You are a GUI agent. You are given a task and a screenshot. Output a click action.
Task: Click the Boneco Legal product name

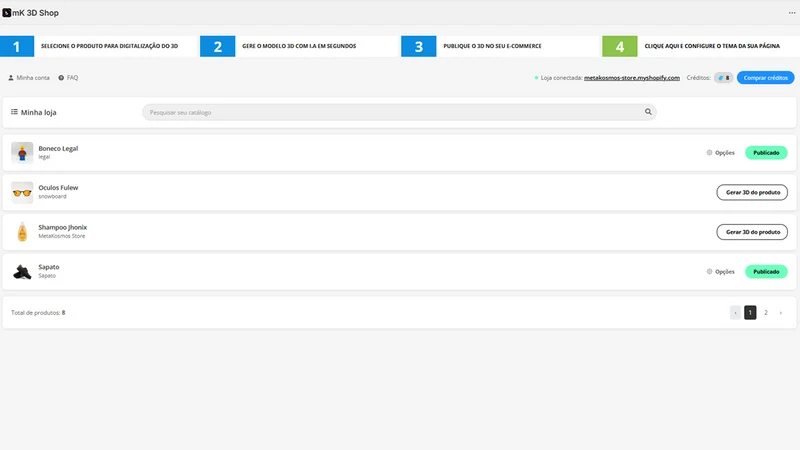58,148
